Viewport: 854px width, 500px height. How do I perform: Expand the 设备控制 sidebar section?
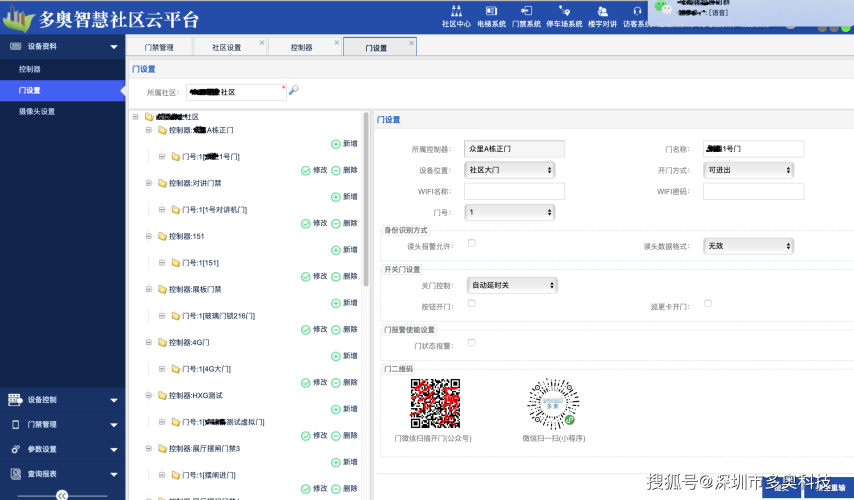pyautogui.click(x=63, y=400)
